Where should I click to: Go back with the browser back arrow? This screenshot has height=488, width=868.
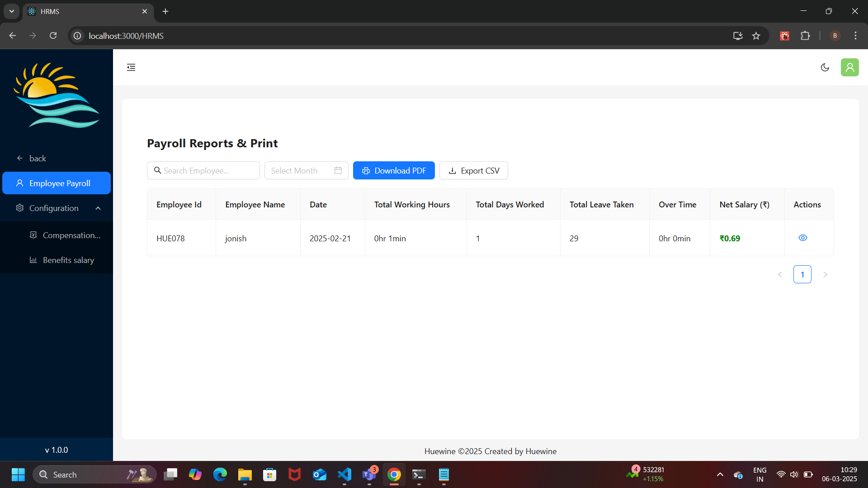13,36
